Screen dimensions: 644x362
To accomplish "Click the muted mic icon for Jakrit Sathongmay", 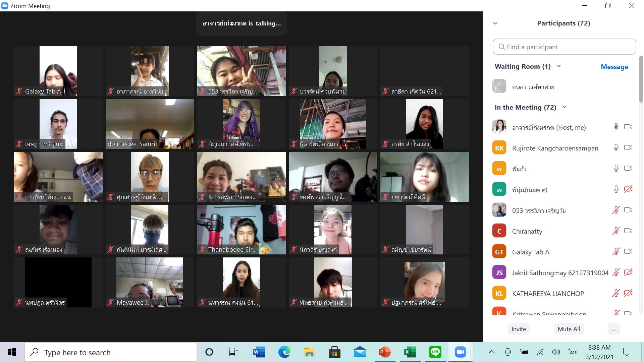I will point(616,272).
